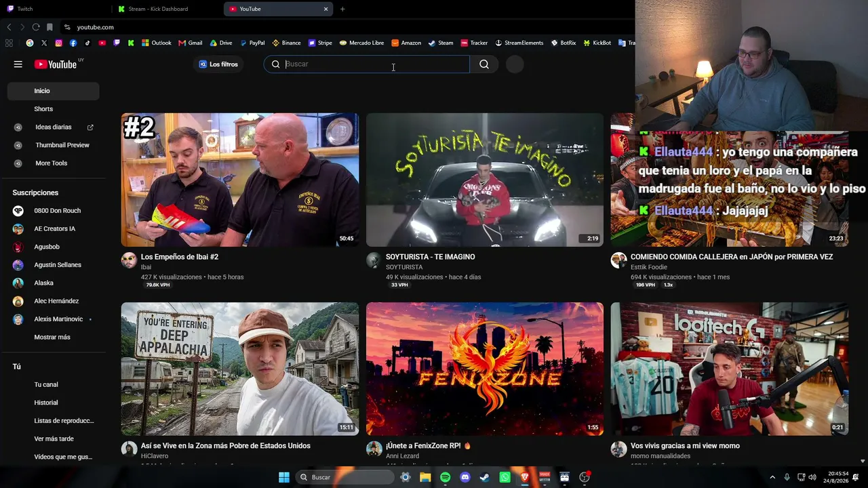Play the SOYTURISTA - TE IMAGINO thumbnail

coord(485,180)
